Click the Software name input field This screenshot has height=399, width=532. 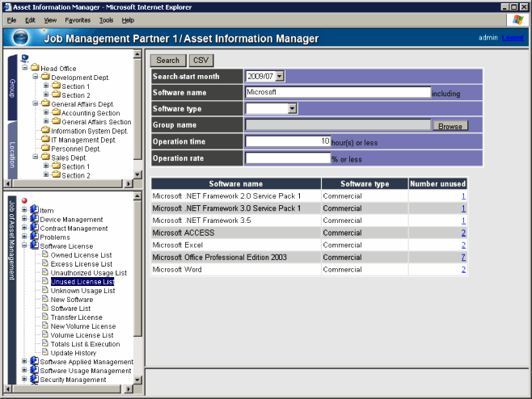(337, 92)
